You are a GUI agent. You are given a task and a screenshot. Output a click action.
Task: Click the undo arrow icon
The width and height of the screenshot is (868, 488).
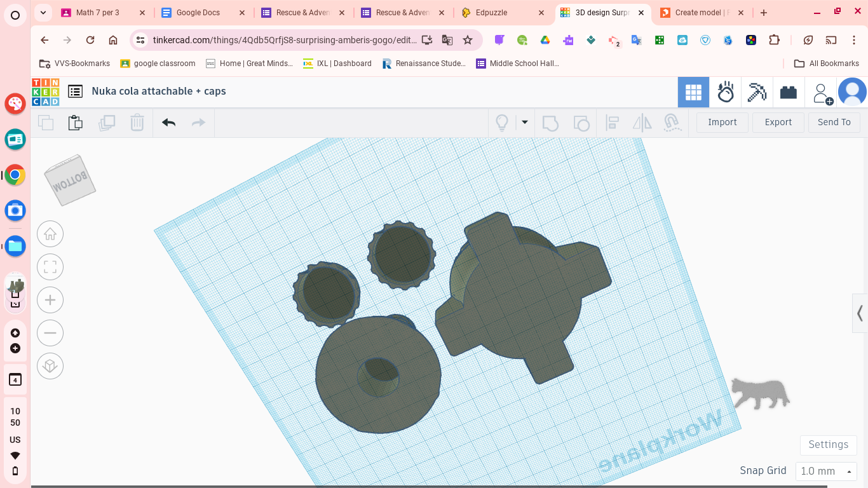(168, 123)
